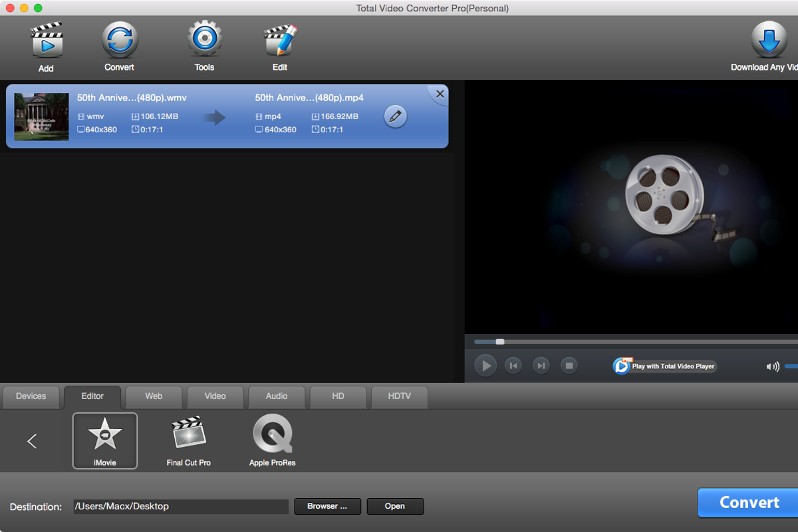Click the pencil edit icon on the file row
Image resolution: width=798 pixels, height=532 pixels.
click(x=395, y=116)
